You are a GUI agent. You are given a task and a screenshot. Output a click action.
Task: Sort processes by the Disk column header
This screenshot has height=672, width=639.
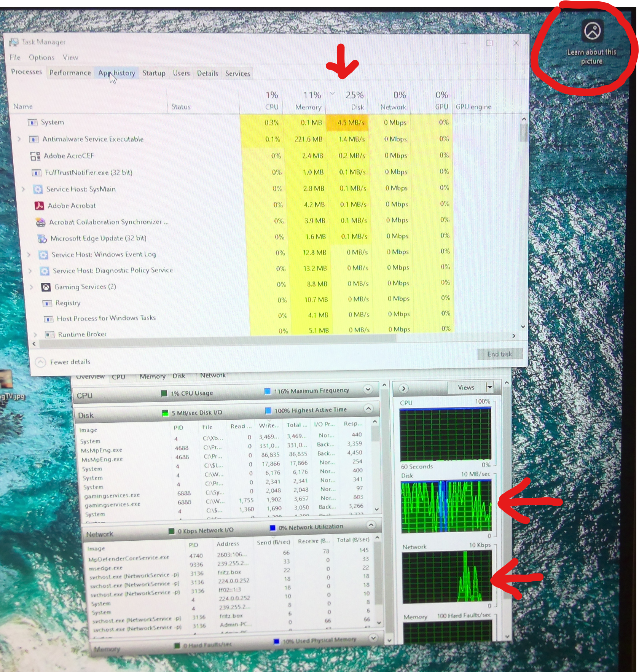347,101
